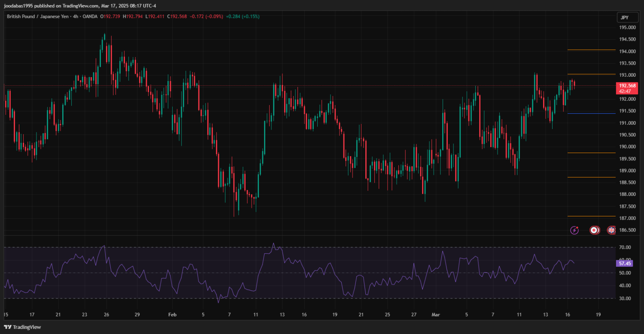Image resolution: width=644 pixels, height=334 pixels.
Task: Select the blue horizontal line near 191.400
Action: click(x=591, y=114)
